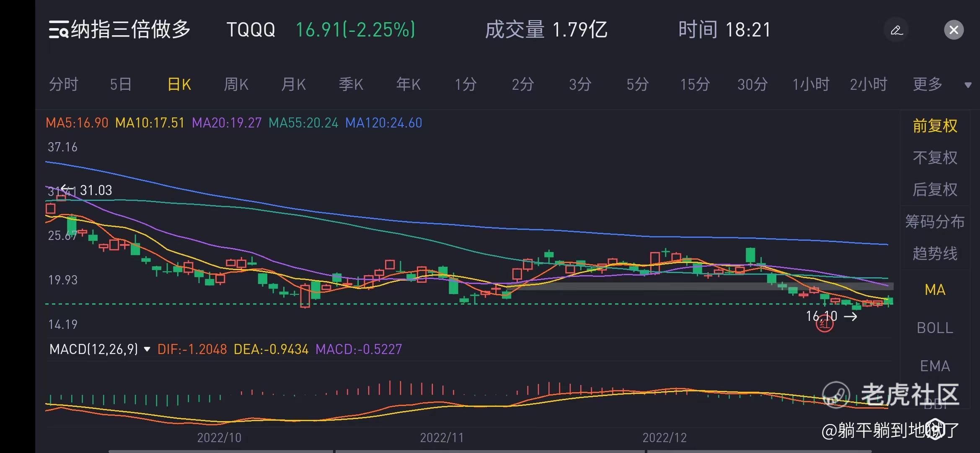Viewport: 980px width, 453px height.
Task: Close the chart with the X icon
Action: click(x=954, y=30)
